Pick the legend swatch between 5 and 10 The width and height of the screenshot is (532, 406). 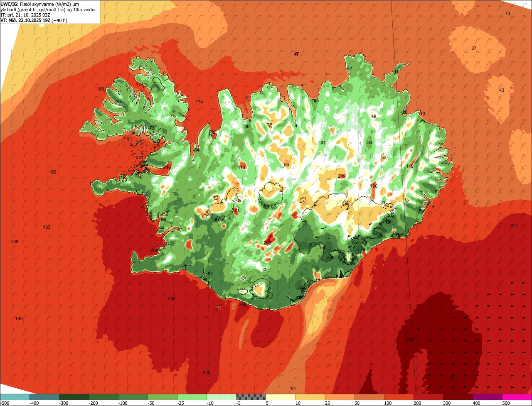(x=281, y=397)
